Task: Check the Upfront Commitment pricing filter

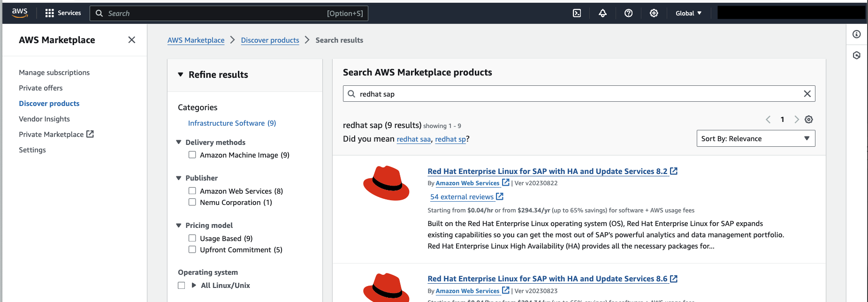Action: (x=192, y=249)
